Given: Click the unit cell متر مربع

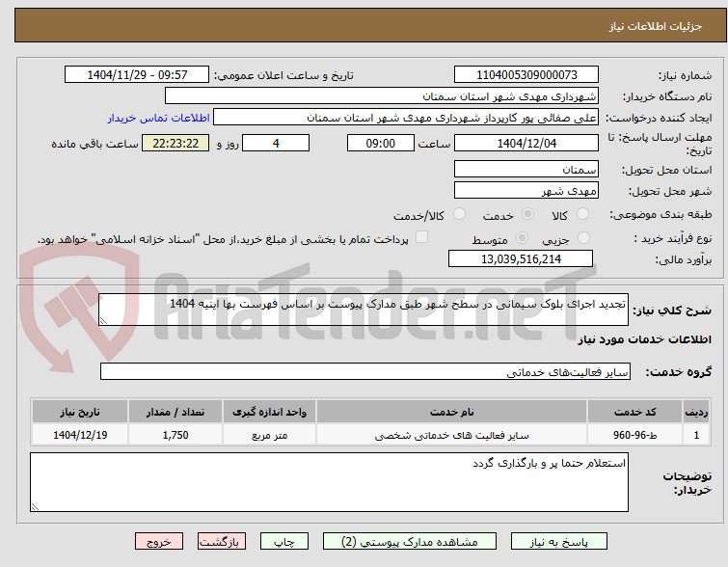Looking at the screenshot, I should pos(269,435).
